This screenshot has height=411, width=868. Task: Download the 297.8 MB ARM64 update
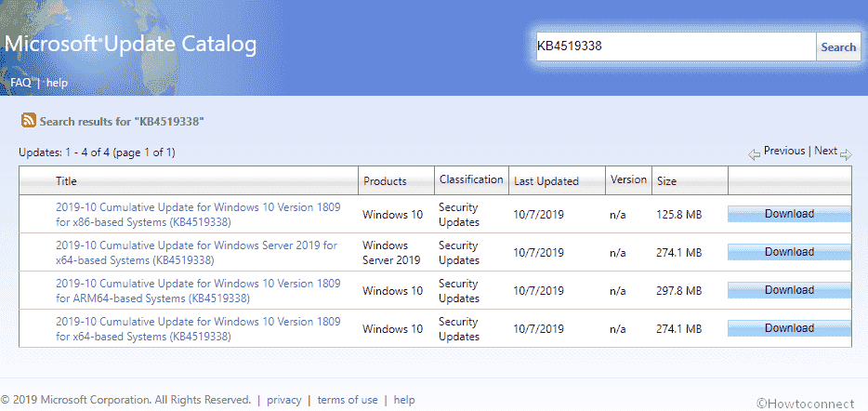tap(789, 290)
